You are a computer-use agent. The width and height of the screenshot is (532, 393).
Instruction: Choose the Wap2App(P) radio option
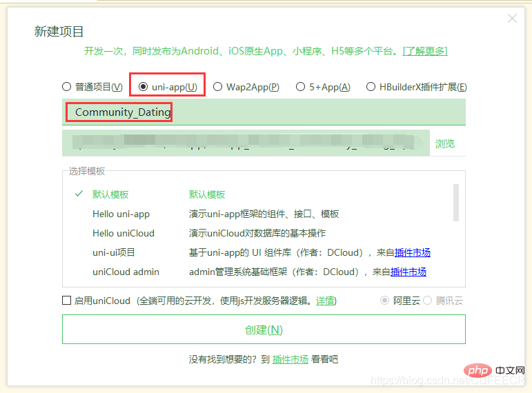(217, 87)
